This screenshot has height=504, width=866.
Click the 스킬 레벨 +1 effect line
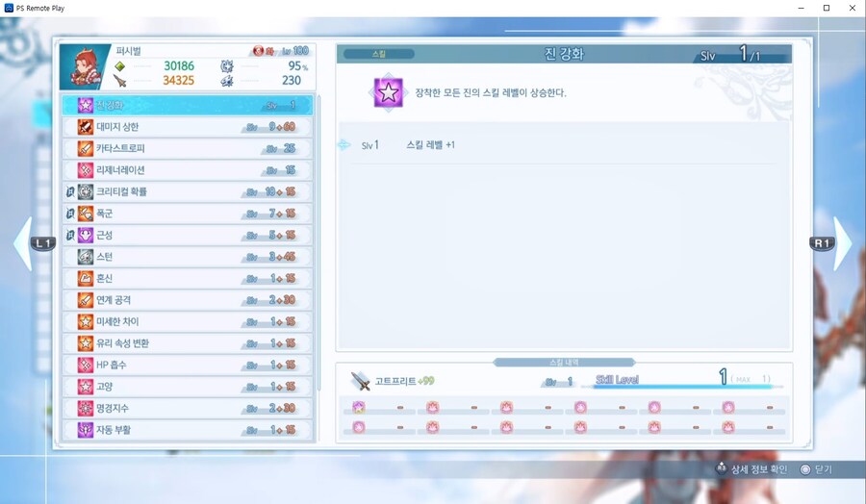[x=431, y=145]
